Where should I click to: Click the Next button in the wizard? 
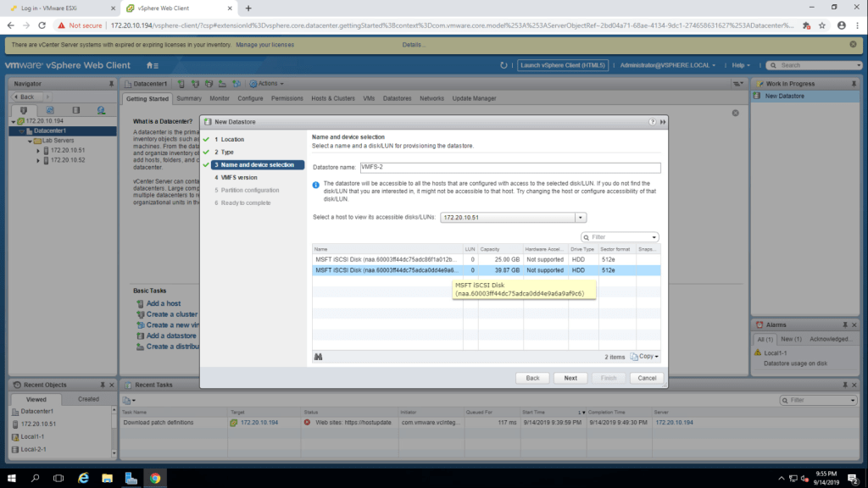[570, 378]
